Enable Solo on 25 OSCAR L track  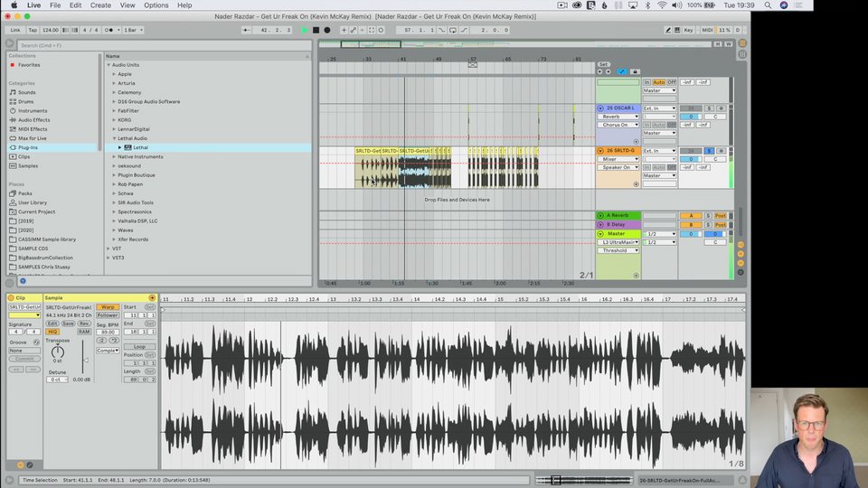coord(709,108)
